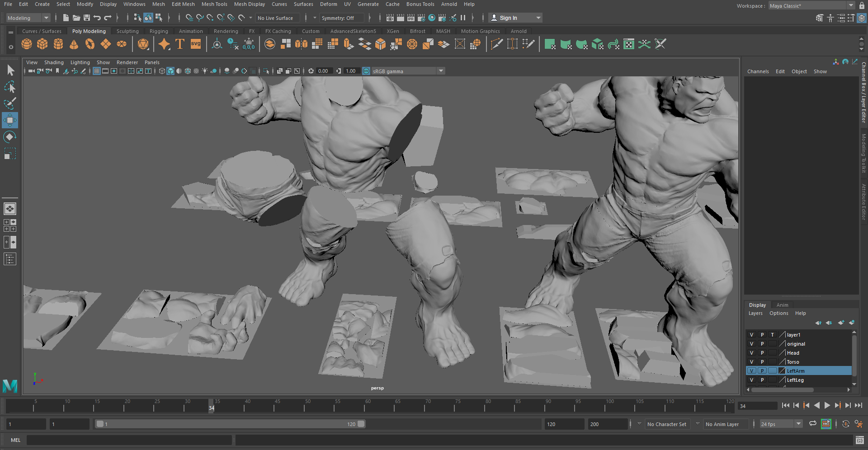
Task: Toggle visibility V of the original layer
Action: point(752,344)
